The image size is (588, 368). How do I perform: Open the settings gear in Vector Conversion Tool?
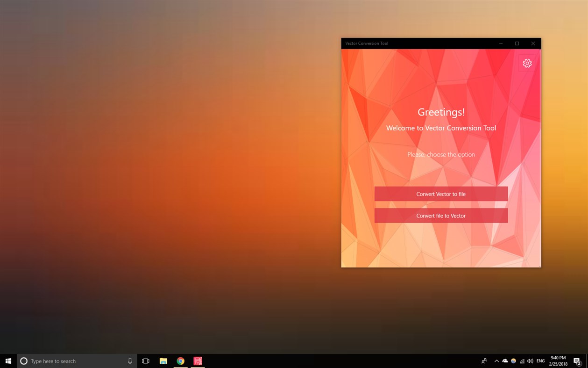[x=527, y=63]
